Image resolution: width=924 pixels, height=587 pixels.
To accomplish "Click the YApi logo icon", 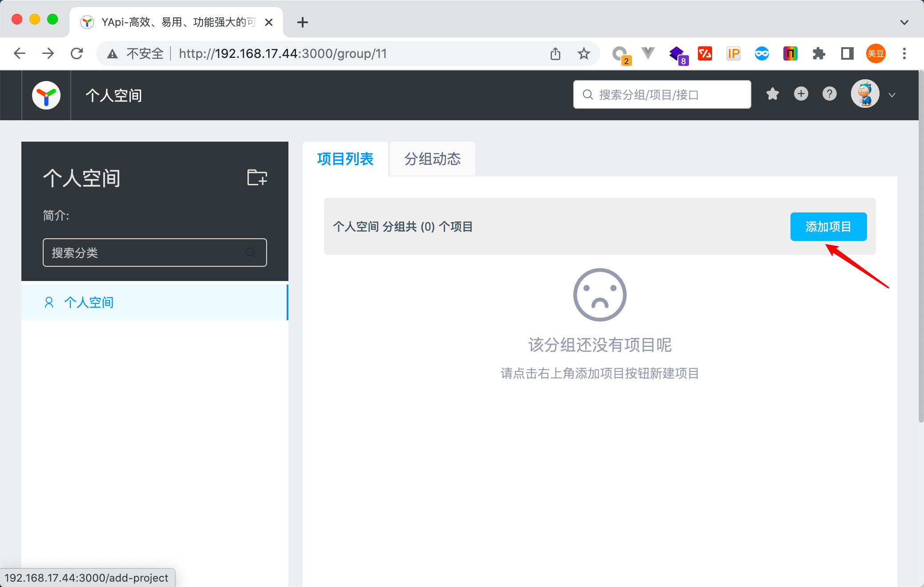I will coord(46,95).
